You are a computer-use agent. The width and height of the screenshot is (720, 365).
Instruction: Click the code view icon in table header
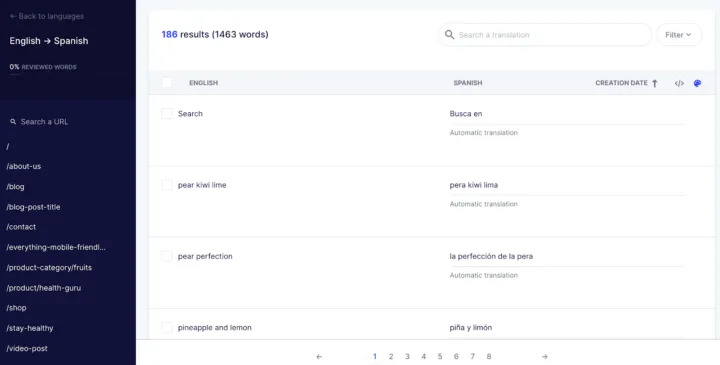coord(679,83)
